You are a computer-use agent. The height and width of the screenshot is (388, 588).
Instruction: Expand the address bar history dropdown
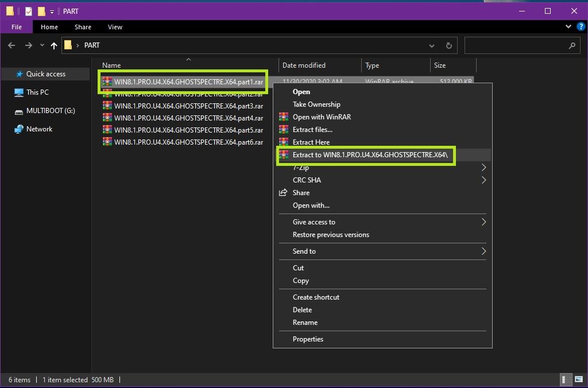[x=432, y=46]
